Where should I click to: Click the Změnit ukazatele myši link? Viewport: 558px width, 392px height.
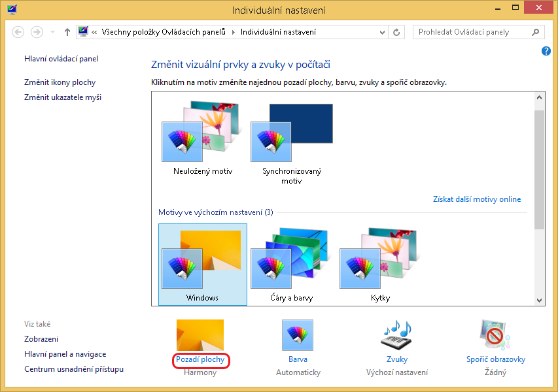point(62,97)
